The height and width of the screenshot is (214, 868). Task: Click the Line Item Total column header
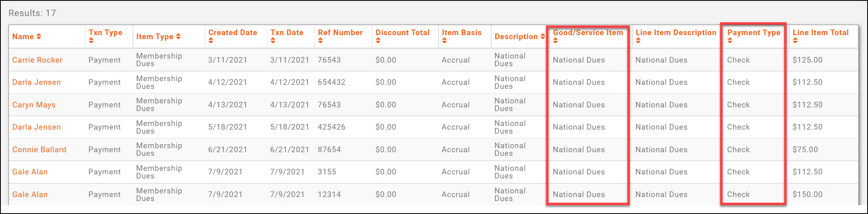tap(820, 33)
